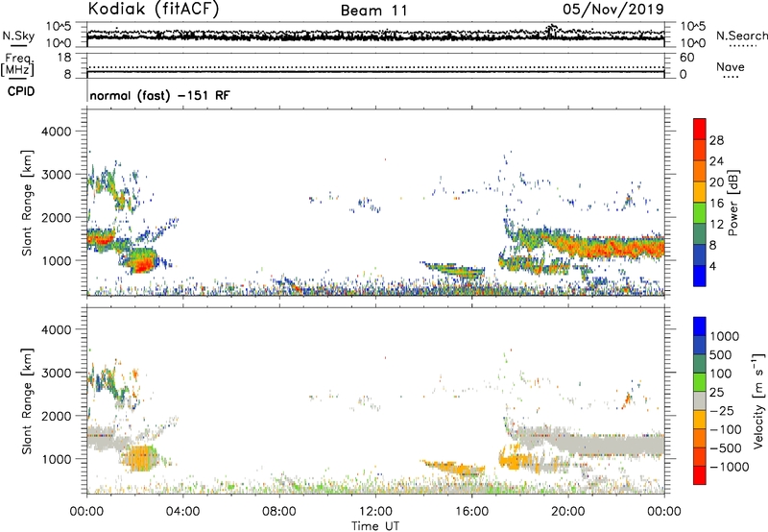
Task: Click the red bottom of the velocity colorbar
Action: [x=700, y=475]
